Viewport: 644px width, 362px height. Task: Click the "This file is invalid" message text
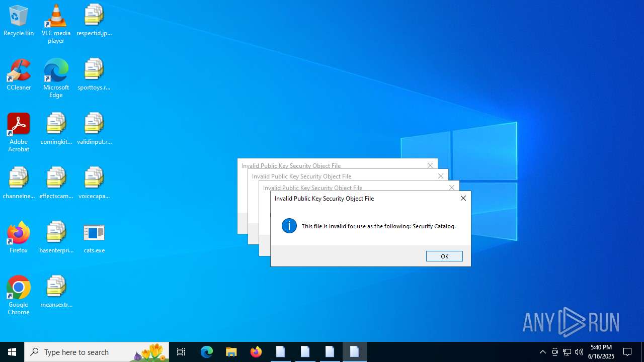(378, 226)
